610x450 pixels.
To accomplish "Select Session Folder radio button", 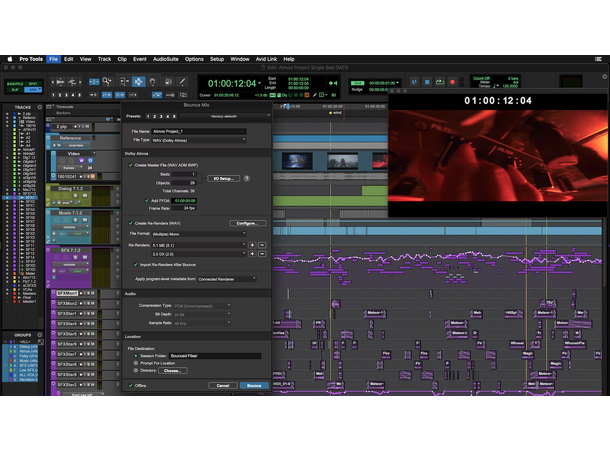I will tap(136, 356).
